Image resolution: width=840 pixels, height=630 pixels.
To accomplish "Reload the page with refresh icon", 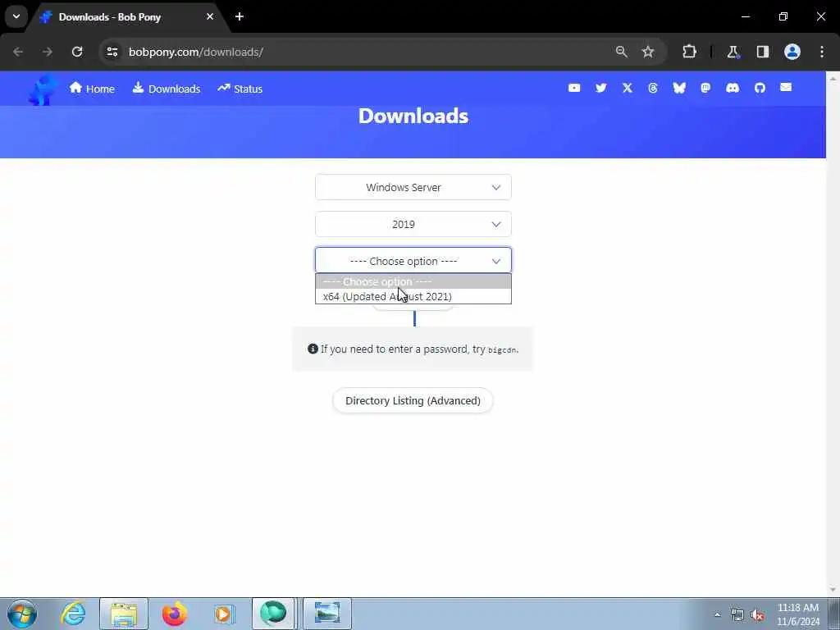I will (77, 52).
